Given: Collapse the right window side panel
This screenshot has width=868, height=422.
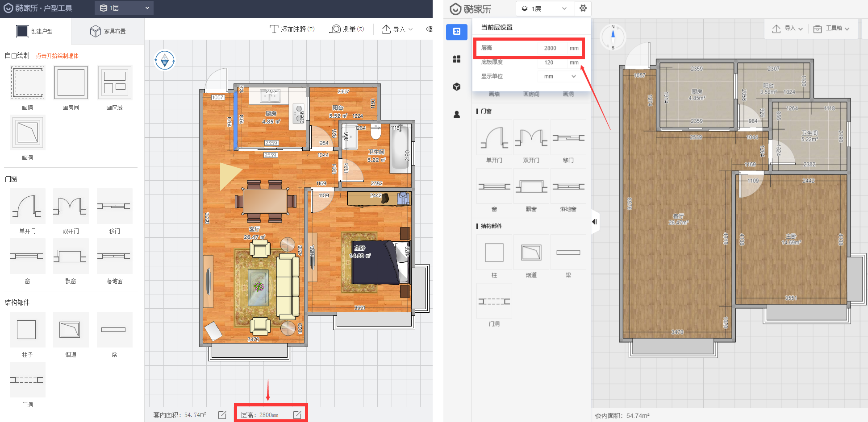Looking at the screenshot, I should click(x=595, y=222).
